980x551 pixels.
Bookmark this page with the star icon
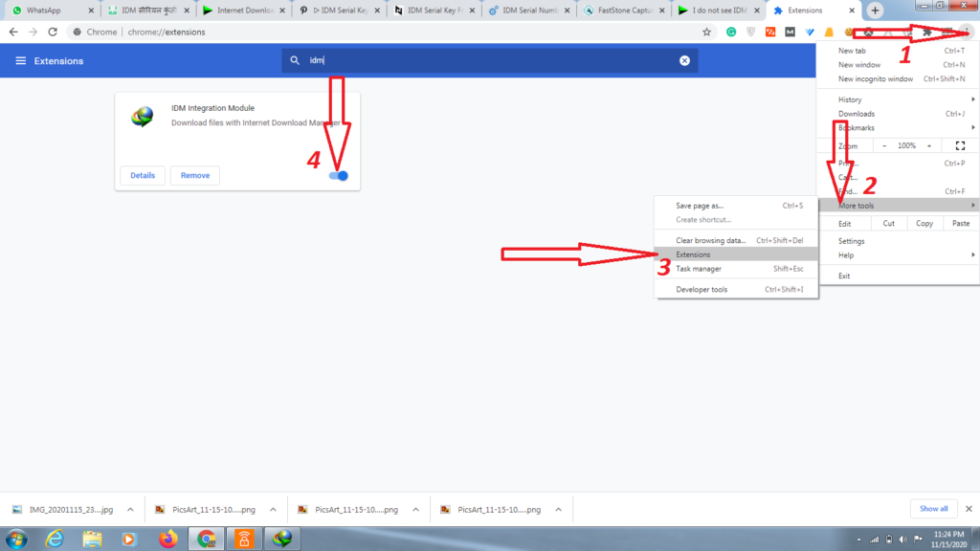point(707,32)
